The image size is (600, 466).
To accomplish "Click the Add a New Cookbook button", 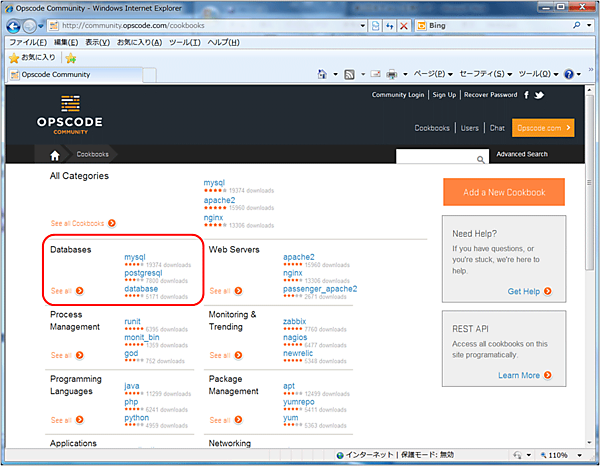I will click(x=503, y=191).
